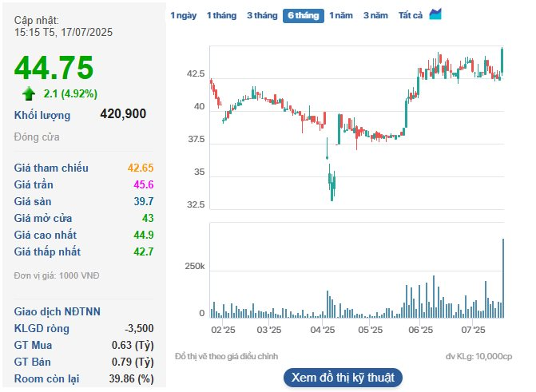Click the Room còn lại percentage 39.86

[x=133, y=378]
